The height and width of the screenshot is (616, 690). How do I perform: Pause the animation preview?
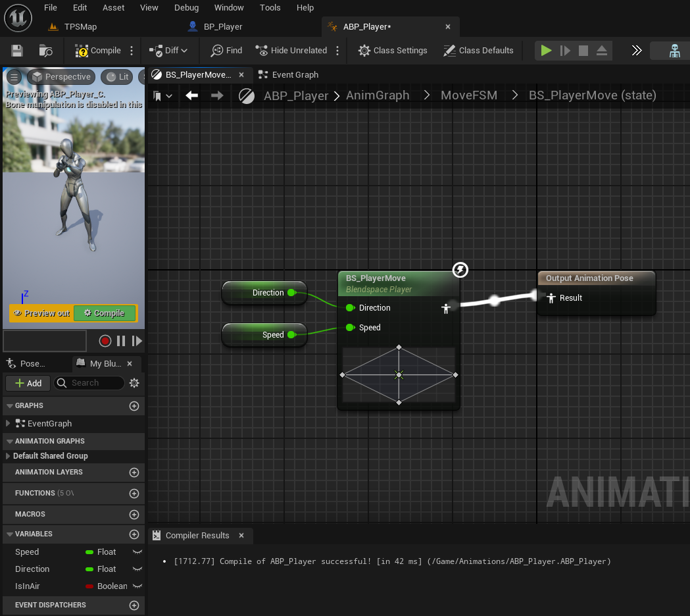(121, 341)
